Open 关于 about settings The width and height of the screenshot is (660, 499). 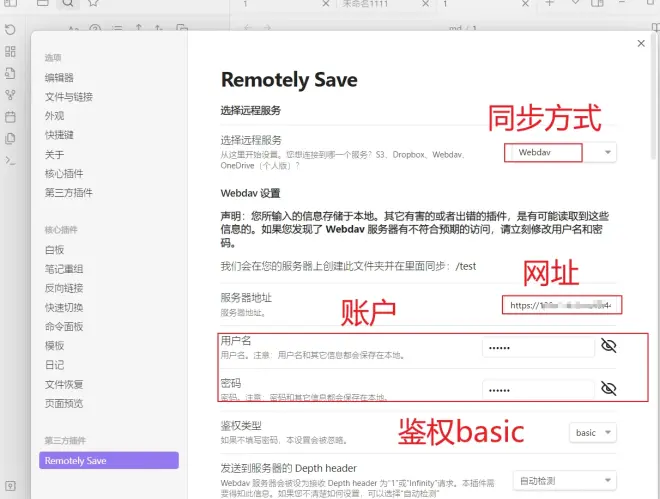tap(54, 154)
